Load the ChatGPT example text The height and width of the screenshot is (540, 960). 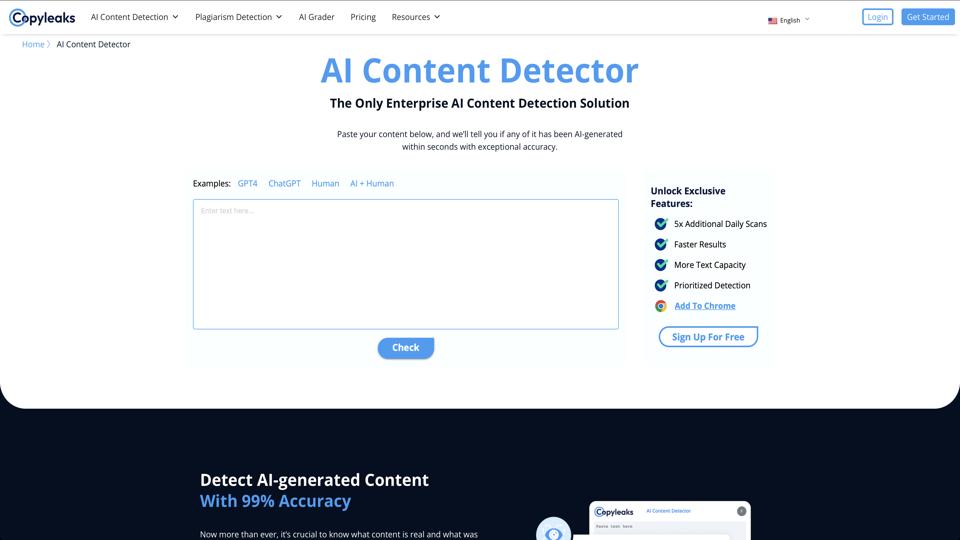pos(285,183)
